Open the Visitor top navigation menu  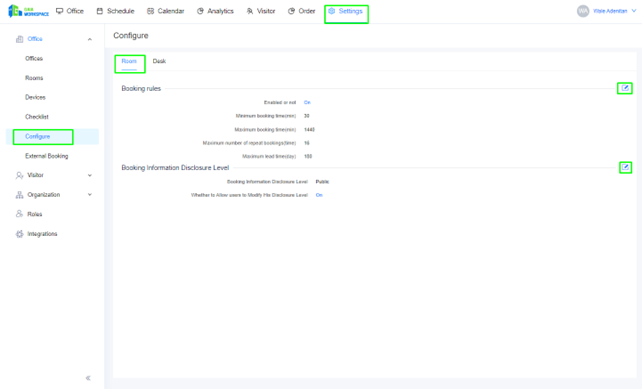click(x=261, y=11)
